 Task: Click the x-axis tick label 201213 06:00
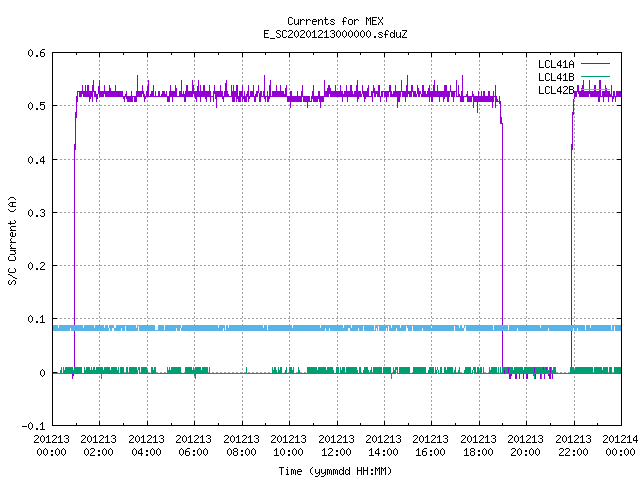click(193, 446)
